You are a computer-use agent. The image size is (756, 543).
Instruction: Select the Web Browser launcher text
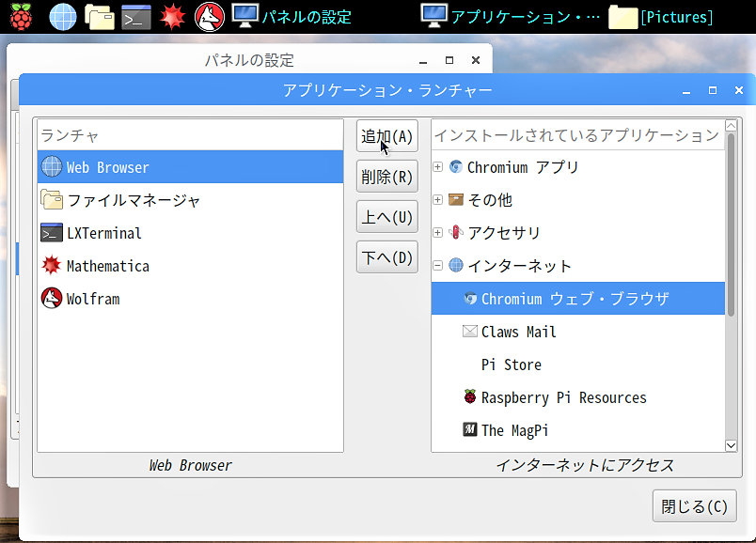[x=108, y=167]
